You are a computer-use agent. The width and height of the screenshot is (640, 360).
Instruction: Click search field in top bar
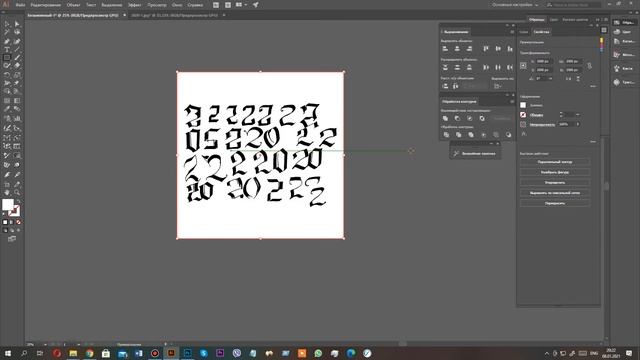tap(573, 5)
